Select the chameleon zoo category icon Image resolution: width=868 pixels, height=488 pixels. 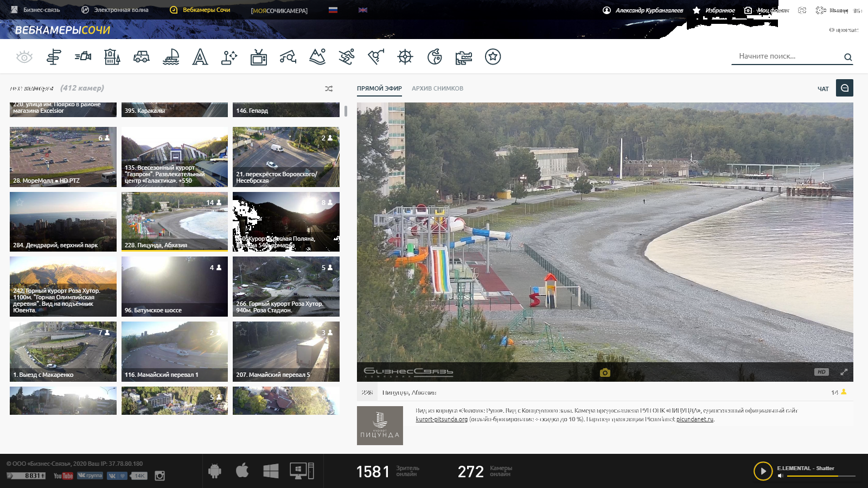point(435,56)
